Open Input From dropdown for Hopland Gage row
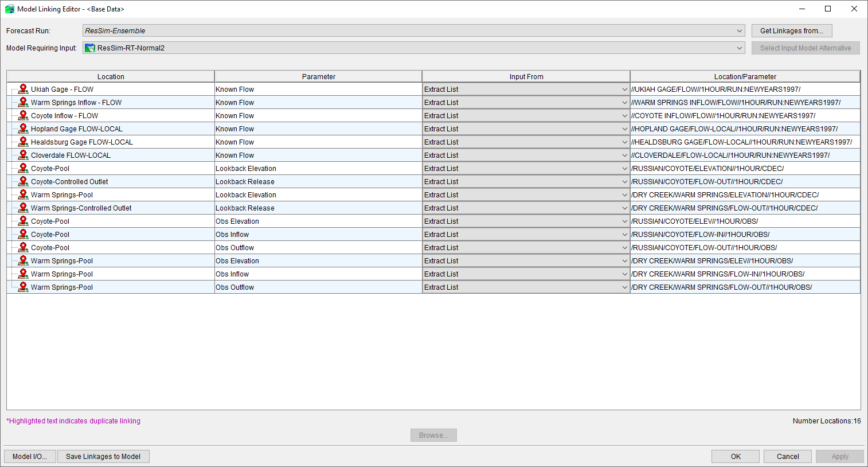Viewport: 868px width, 467px height. pos(526,129)
